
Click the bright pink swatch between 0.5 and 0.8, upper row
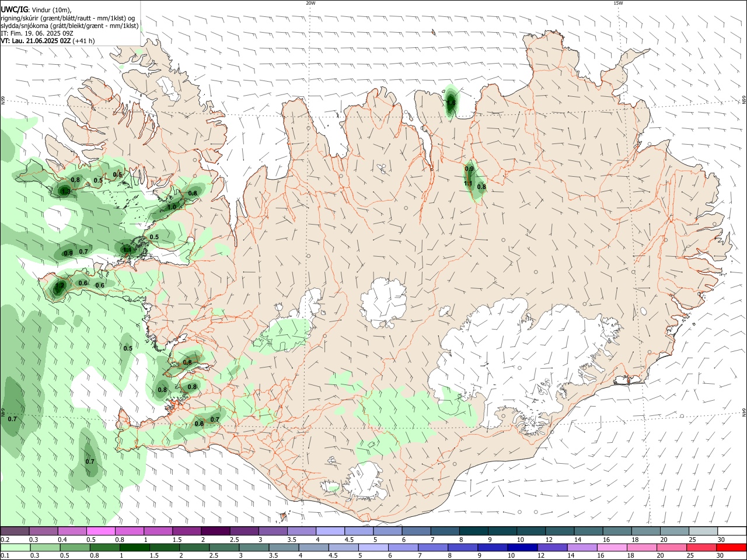pyautogui.click(x=101, y=531)
